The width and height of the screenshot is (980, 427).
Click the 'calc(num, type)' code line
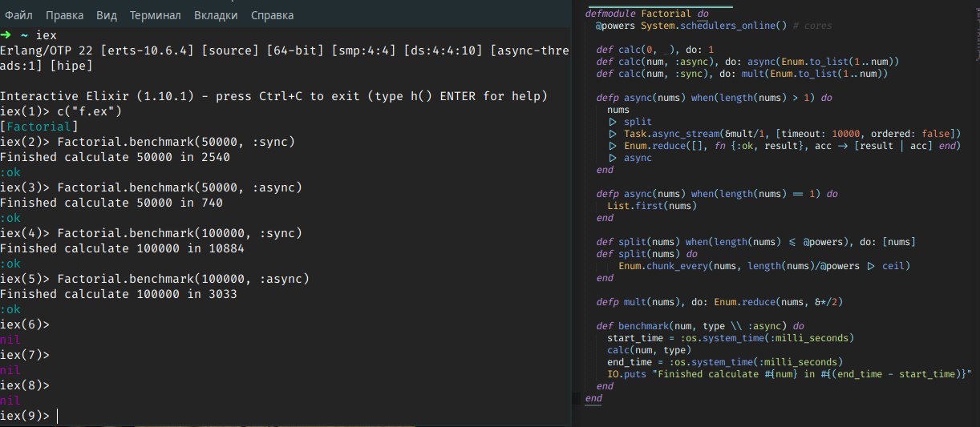pyautogui.click(x=647, y=350)
